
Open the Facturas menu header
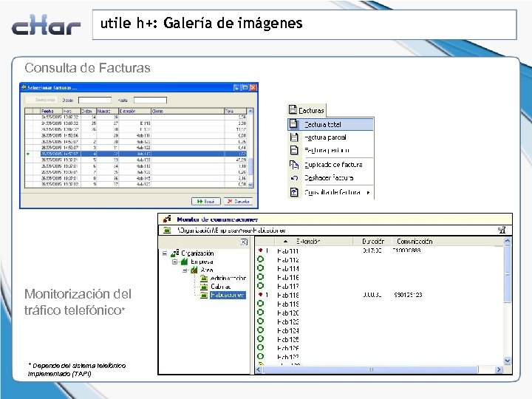pos(307,110)
